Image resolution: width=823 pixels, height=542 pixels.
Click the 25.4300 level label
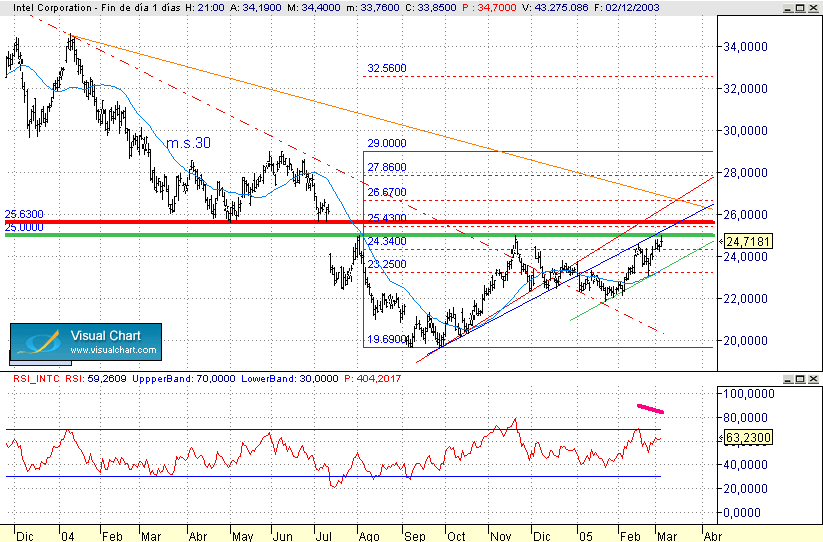coord(387,218)
